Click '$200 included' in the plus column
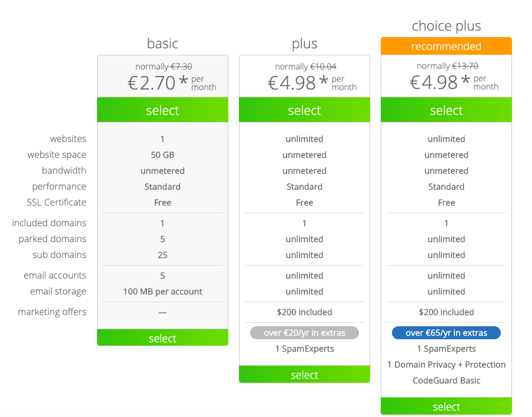The image size is (532, 417). [304, 312]
